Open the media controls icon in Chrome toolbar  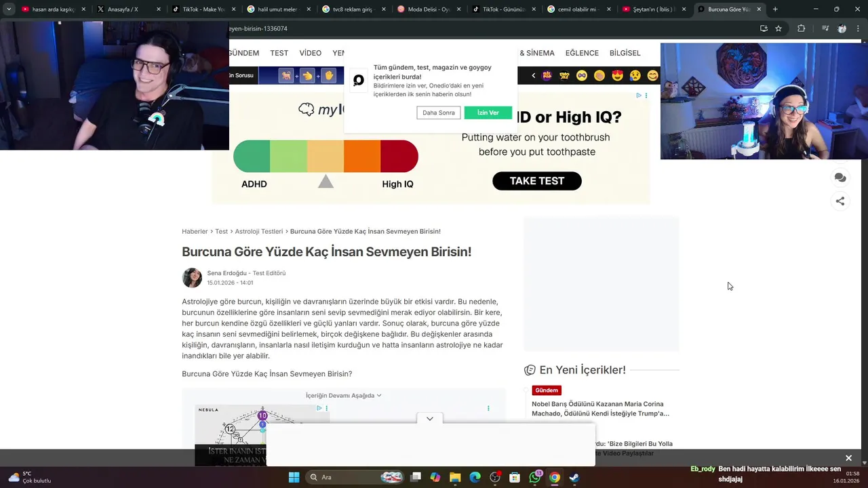[825, 28]
